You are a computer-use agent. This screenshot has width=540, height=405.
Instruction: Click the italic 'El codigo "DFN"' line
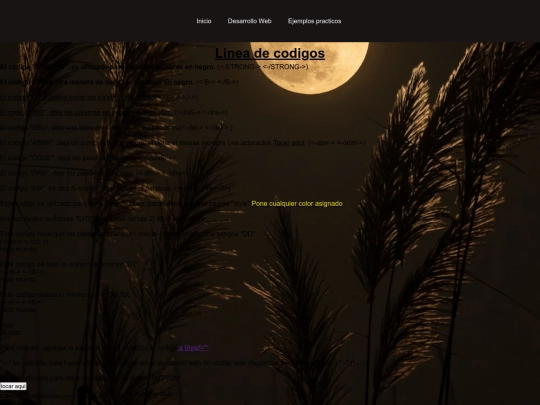tap(94, 173)
